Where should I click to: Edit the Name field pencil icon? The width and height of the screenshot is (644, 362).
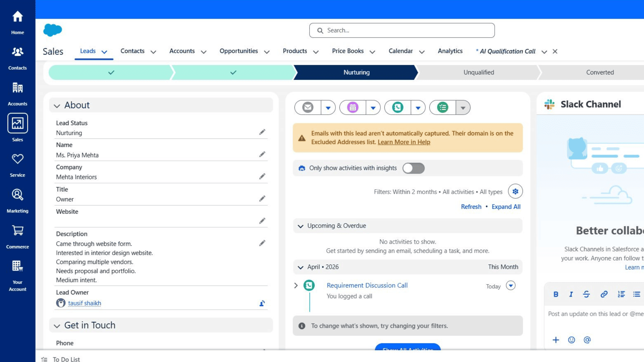tap(262, 154)
